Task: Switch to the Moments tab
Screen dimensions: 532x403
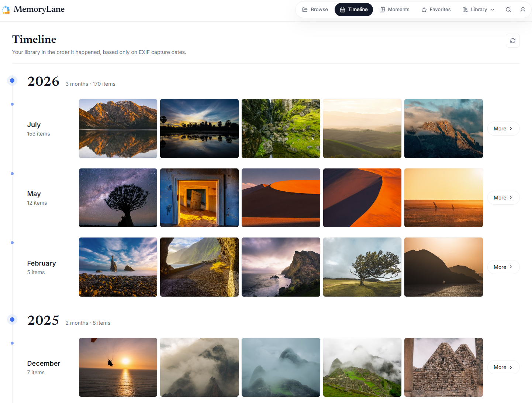Action: 395,10
